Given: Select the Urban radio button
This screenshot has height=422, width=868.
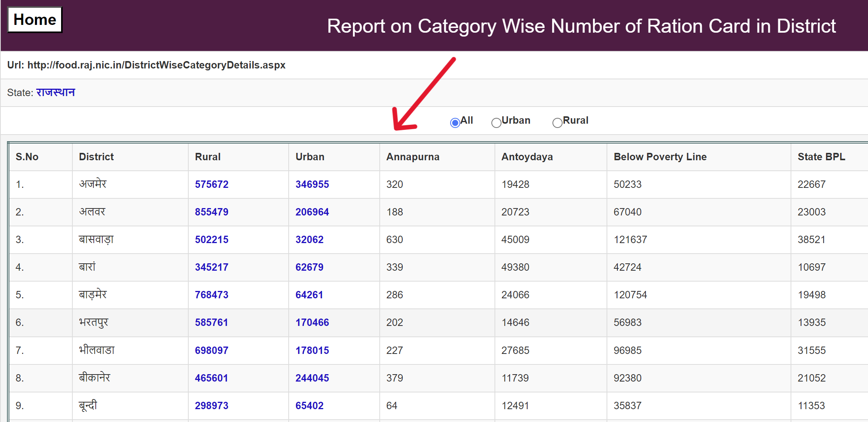Looking at the screenshot, I should 496,123.
